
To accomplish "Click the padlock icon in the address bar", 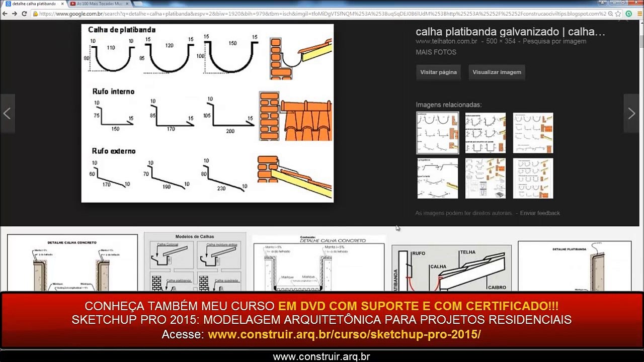I will [35, 14].
